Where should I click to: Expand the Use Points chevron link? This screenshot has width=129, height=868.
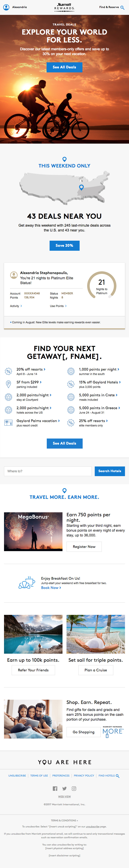[x=58, y=306]
